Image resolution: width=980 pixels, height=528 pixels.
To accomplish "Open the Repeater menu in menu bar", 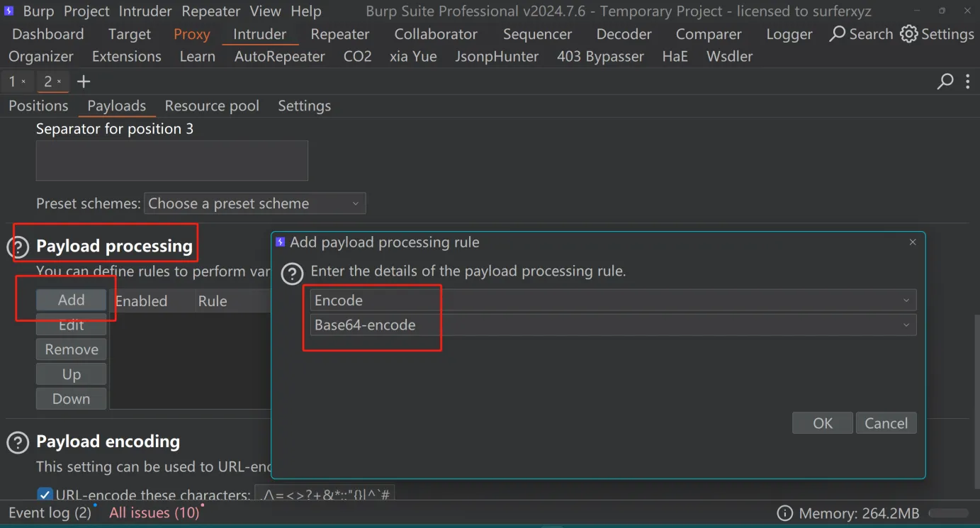I will (x=211, y=11).
